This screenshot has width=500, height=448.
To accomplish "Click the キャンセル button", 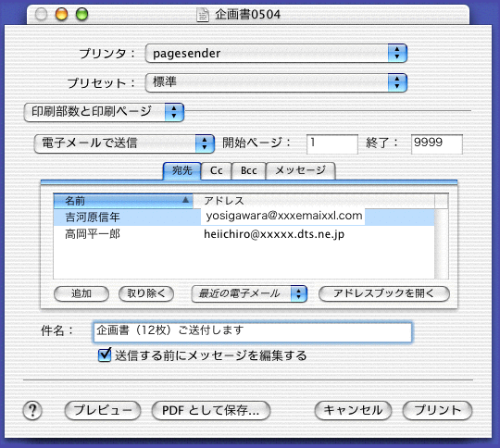I will [353, 410].
